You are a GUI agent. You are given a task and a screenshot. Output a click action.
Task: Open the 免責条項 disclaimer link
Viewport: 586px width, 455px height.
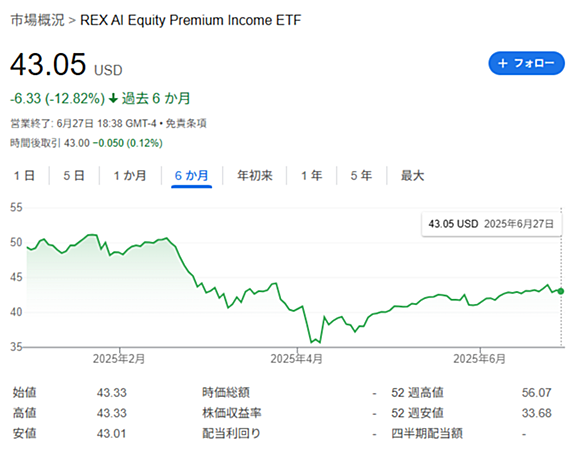(x=186, y=123)
